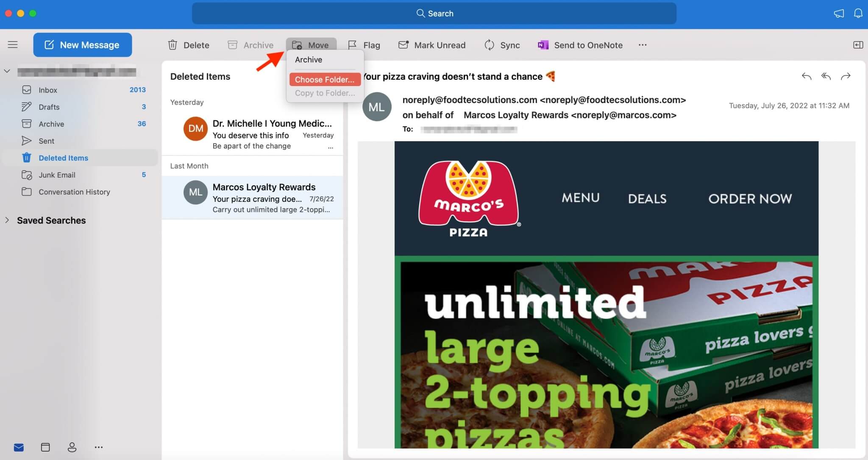Toggle the reading pane layout icon
The image size is (868, 460).
coord(858,45)
